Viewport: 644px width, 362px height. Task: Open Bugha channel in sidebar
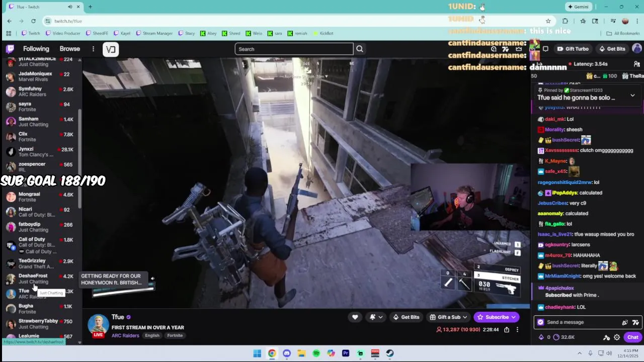coord(40,309)
